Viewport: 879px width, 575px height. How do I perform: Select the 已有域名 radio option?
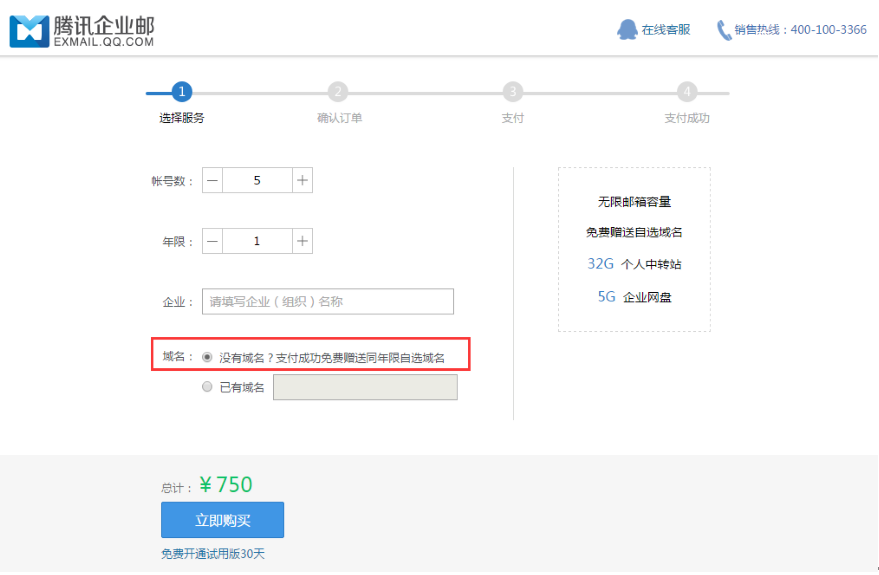pyautogui.click(x=207, y=387)
